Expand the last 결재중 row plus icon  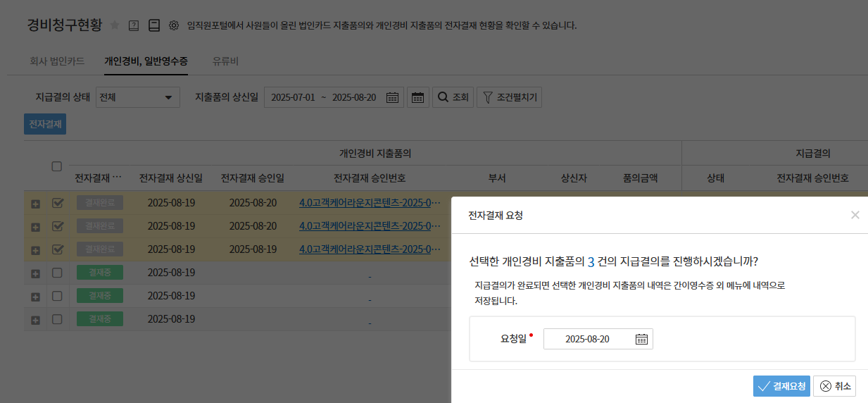click(35, 320)
